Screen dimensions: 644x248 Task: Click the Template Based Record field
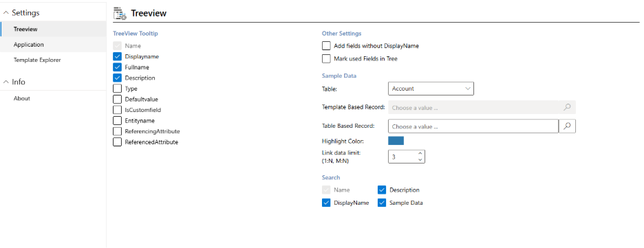pos(482,107)
